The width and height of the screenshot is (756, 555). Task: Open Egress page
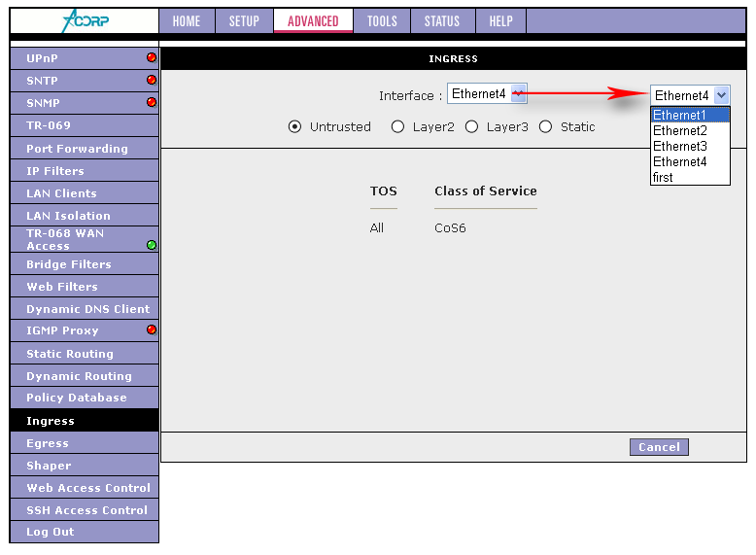85,442
